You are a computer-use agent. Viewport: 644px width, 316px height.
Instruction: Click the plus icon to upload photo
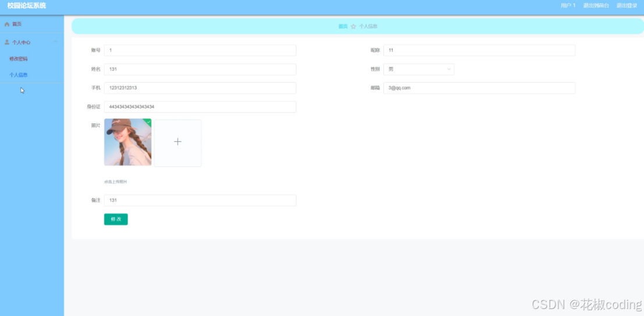pyautogui.click(x=178, y=141)
